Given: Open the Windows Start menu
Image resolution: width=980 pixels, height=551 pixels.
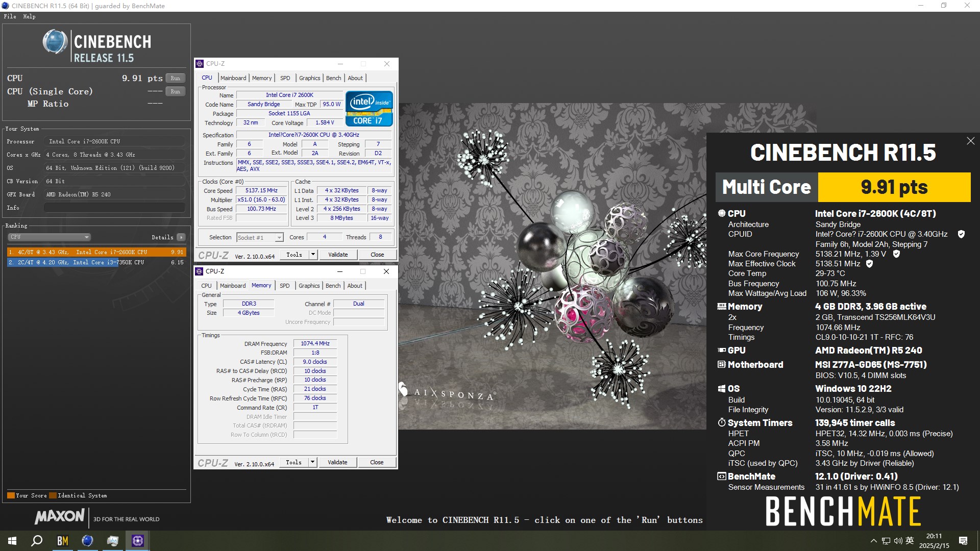Looking at the screenshot, I should [x=12, y=541].
